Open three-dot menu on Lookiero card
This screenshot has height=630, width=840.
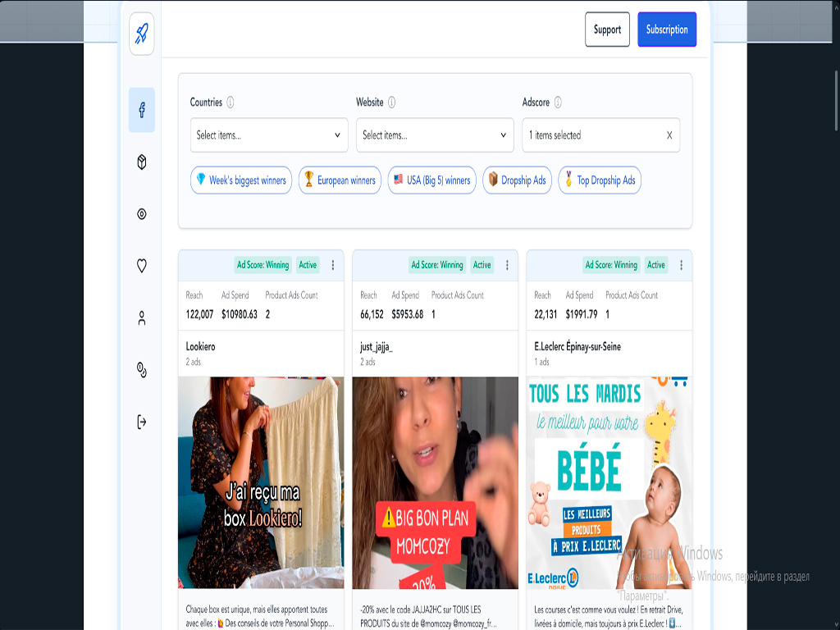point(333,265)
